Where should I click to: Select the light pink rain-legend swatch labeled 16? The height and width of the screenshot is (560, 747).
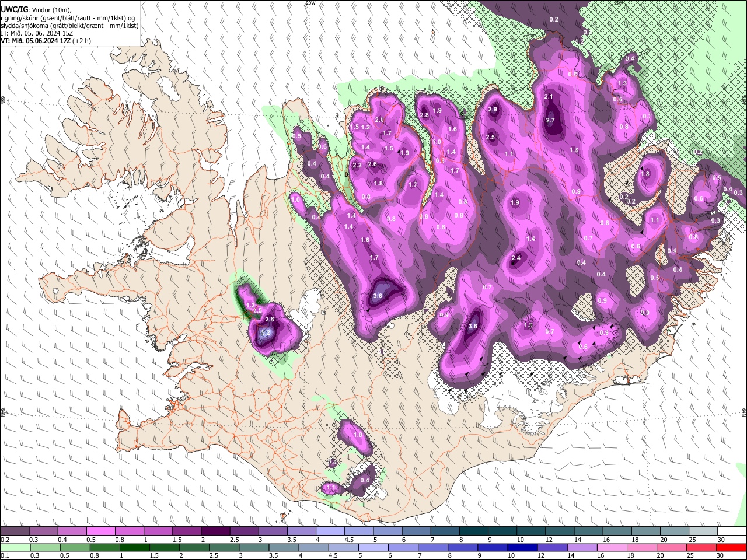tap(613, 547)
